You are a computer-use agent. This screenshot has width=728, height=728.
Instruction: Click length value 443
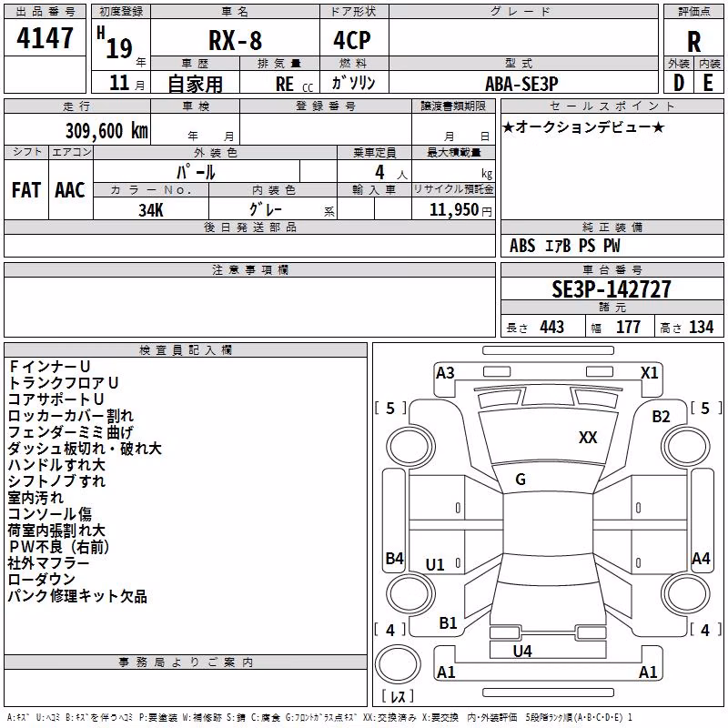551,328
